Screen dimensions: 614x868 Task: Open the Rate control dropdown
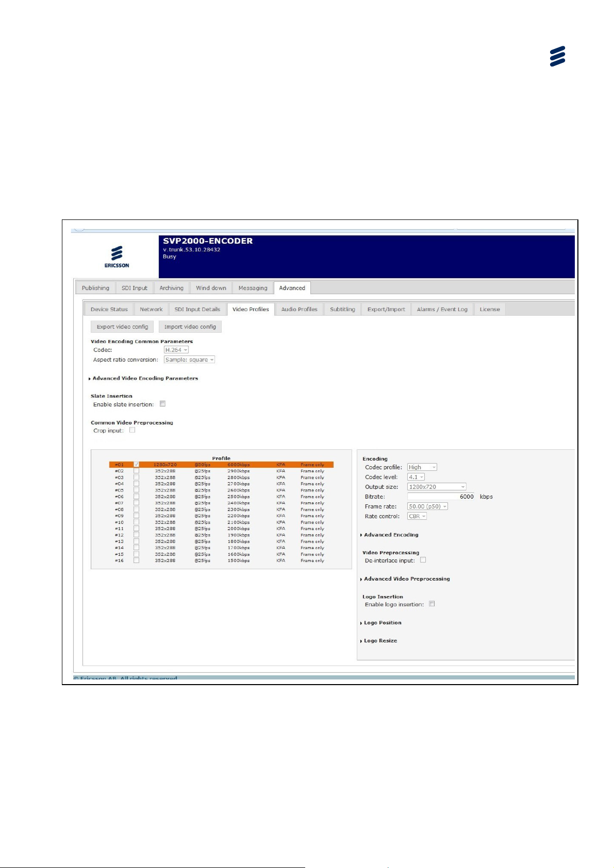click(417, 516)
